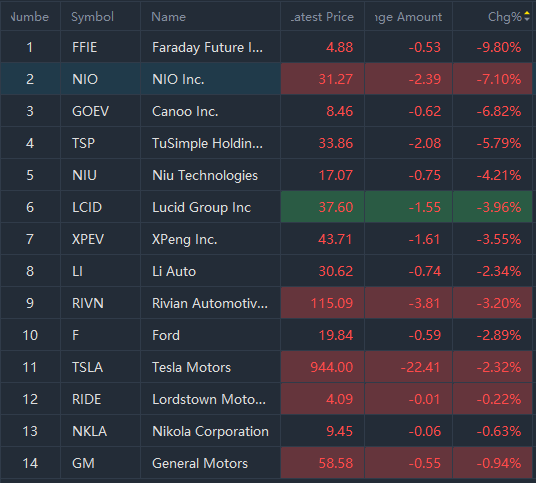
Task: Click the price 37.60 for Lucid
Action: (x=336, y=207)
